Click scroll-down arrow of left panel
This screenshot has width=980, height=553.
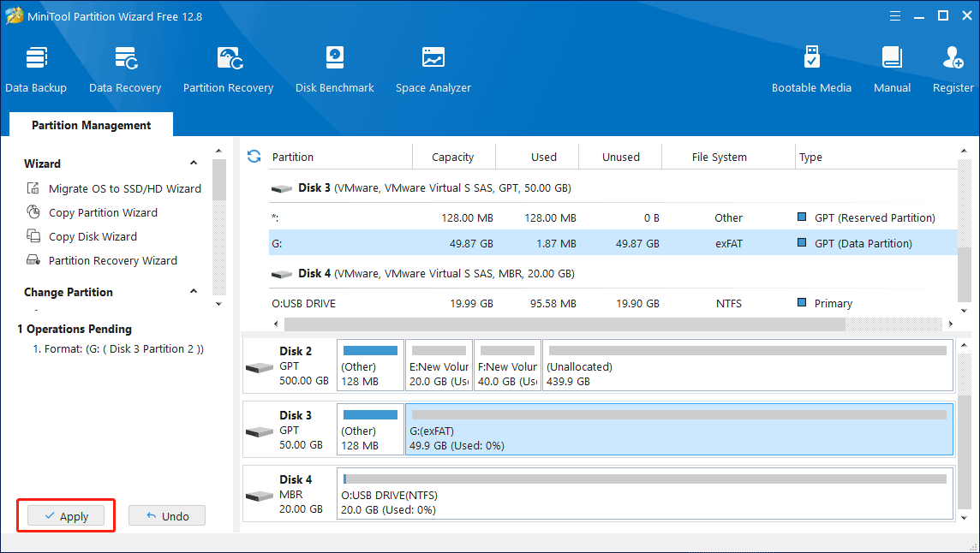pos(218,304)
